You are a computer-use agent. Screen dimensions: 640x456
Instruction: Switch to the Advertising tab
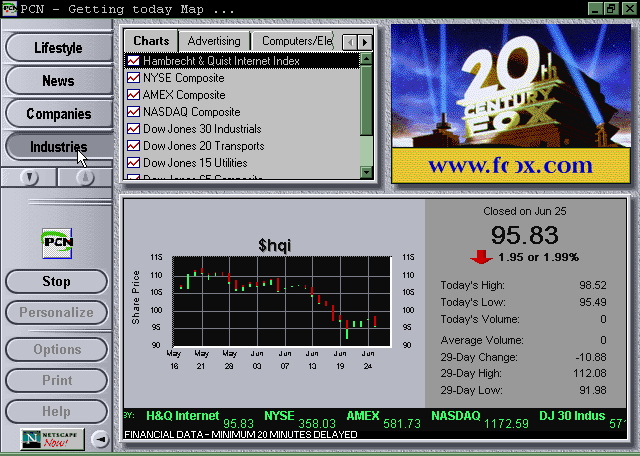(x=214, y=41)
